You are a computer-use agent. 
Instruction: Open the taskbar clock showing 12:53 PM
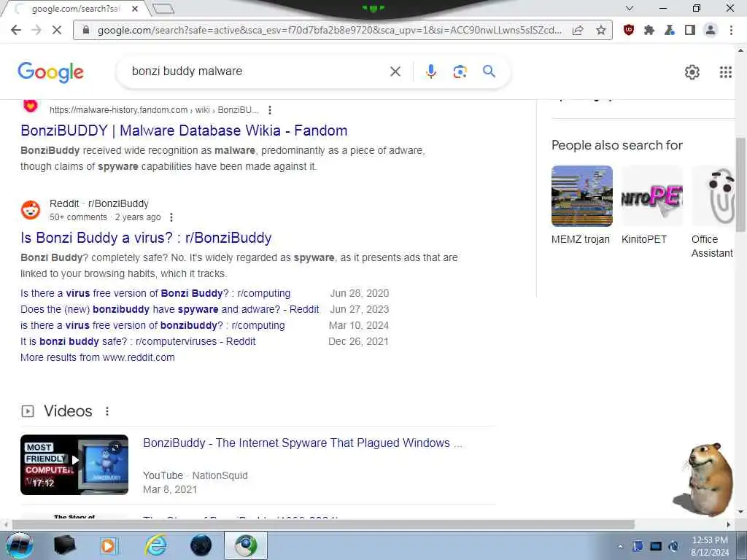tap(710, 545)
